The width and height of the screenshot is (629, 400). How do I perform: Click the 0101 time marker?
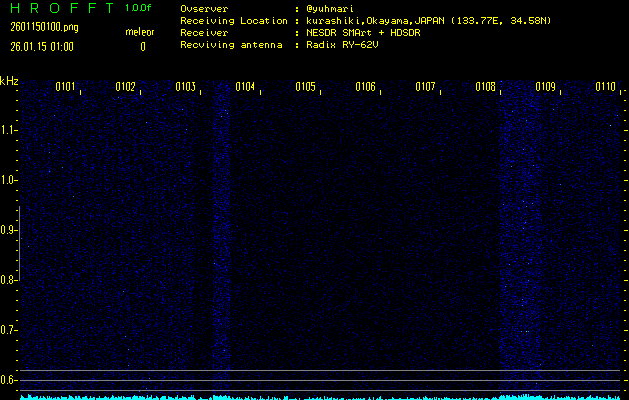65,87
